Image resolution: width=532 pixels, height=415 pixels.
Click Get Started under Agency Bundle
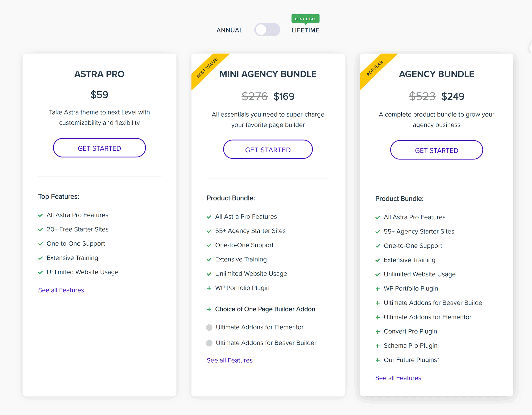tap(437, 150)
